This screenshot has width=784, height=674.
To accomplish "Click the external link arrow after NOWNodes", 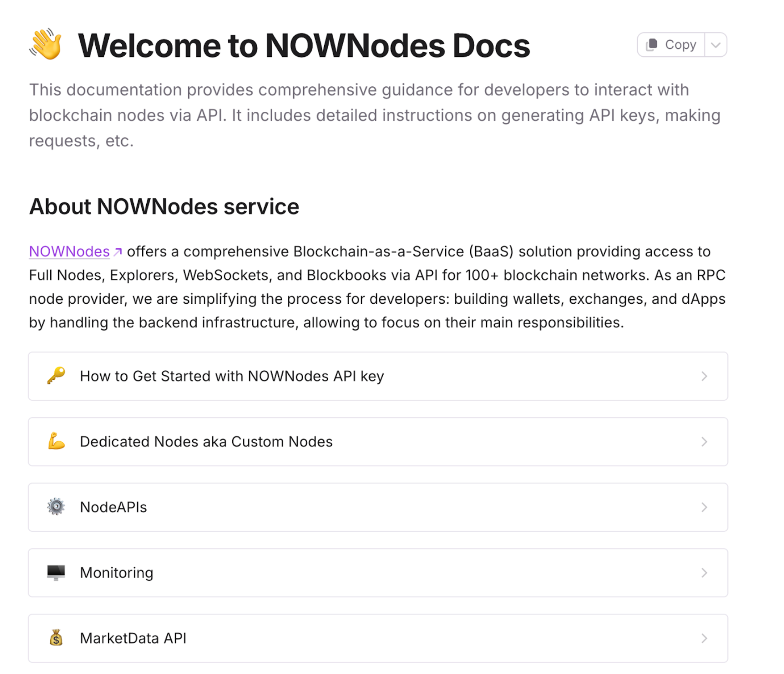I will (118, 252).
